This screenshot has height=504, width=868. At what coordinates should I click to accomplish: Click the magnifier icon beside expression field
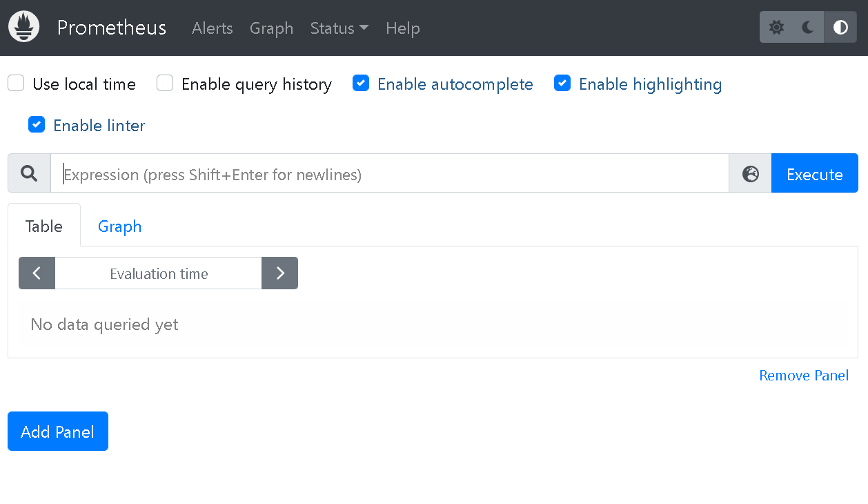point(29,173)
